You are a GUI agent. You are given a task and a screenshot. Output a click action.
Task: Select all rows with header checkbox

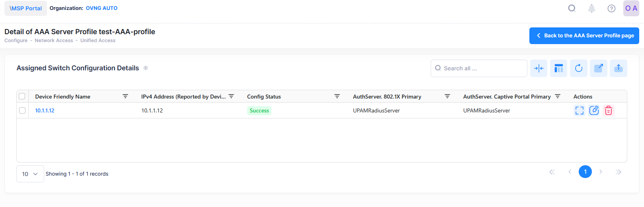point(22,96)
